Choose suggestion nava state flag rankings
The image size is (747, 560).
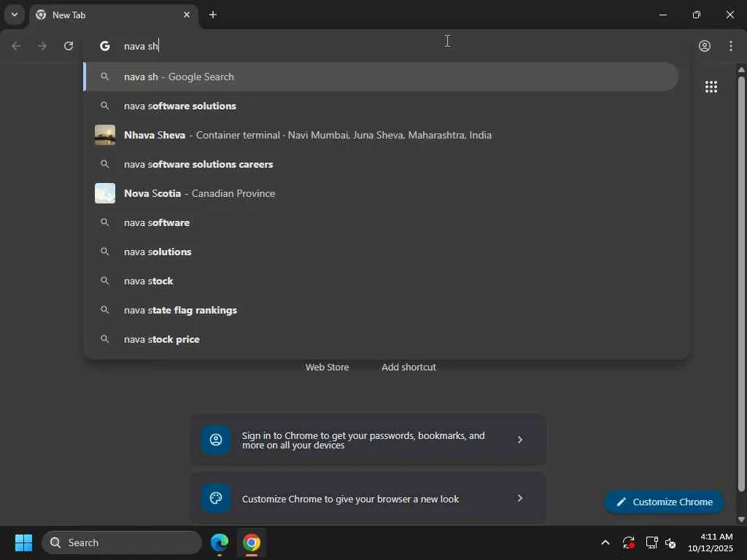381,310
